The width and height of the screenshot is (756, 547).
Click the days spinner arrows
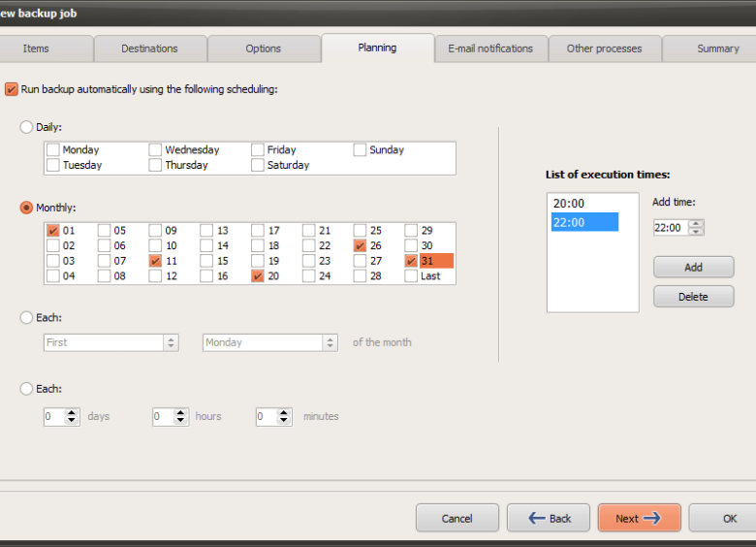pos(72,416)
